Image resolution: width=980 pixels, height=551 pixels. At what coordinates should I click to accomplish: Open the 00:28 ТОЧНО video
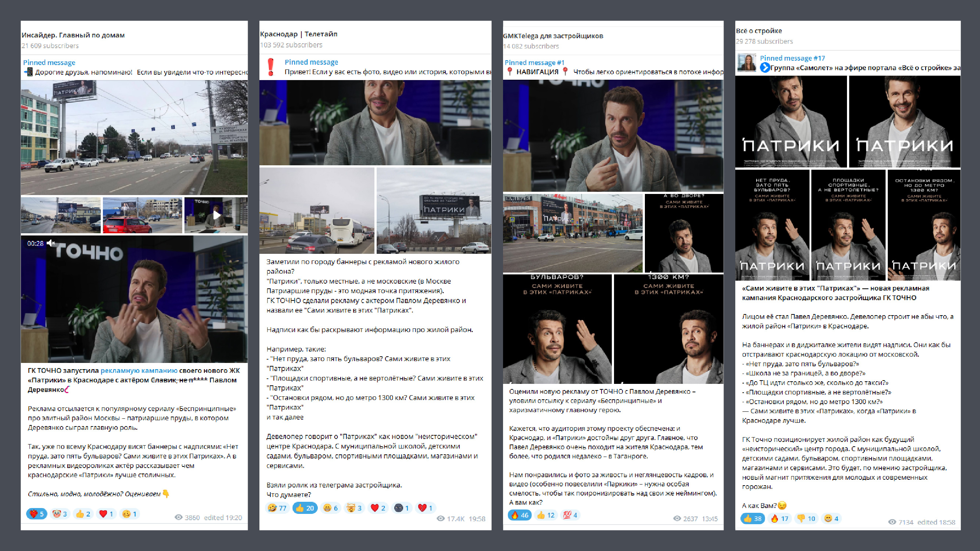pyautogui.click(x=134, y=299)
